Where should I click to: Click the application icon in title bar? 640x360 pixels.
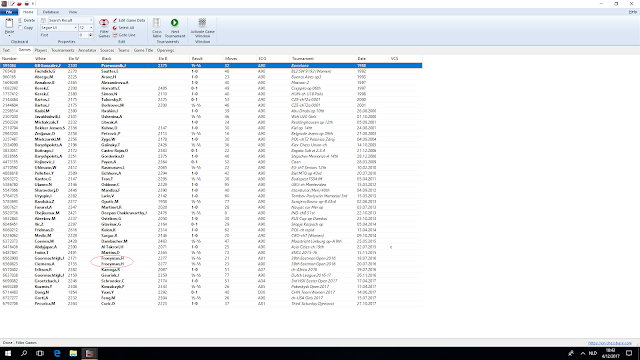[4, 4]
